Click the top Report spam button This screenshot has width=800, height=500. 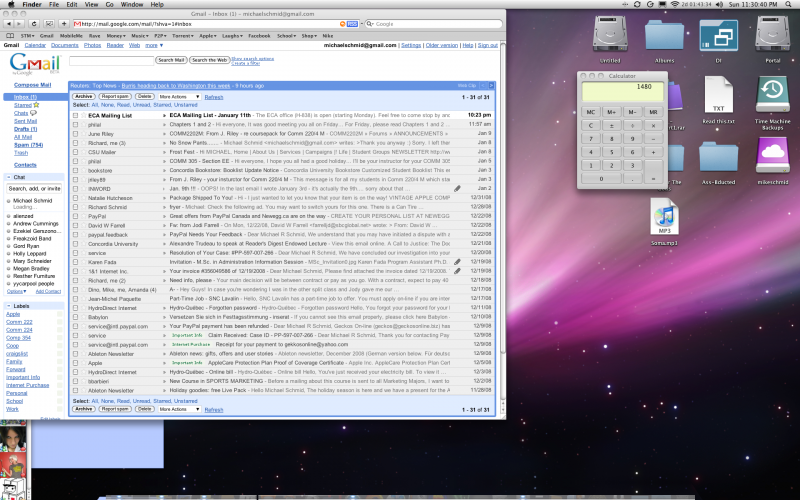tap(115, 96)
